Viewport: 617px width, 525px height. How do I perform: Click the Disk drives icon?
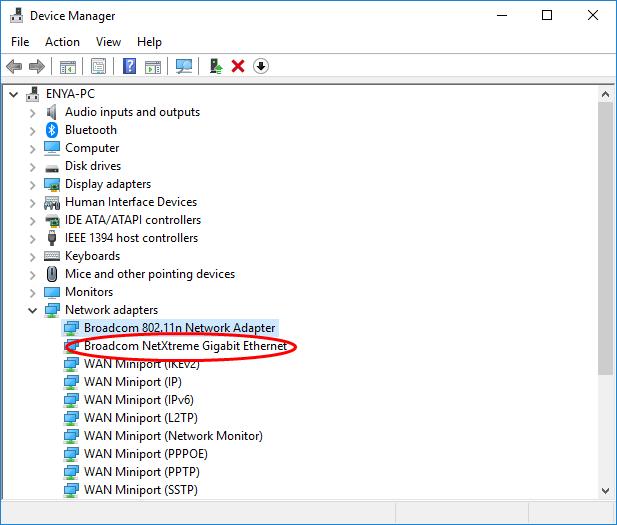52,168
